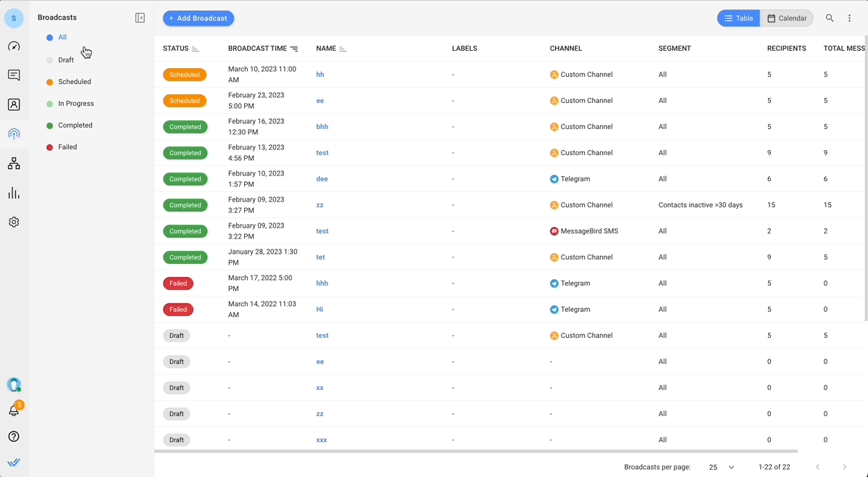The height and width of the screenshot is (477, 868).
Task: Open the Broadcasts per page dropdown
Action: pyautogui.click(x=721, y=468)
